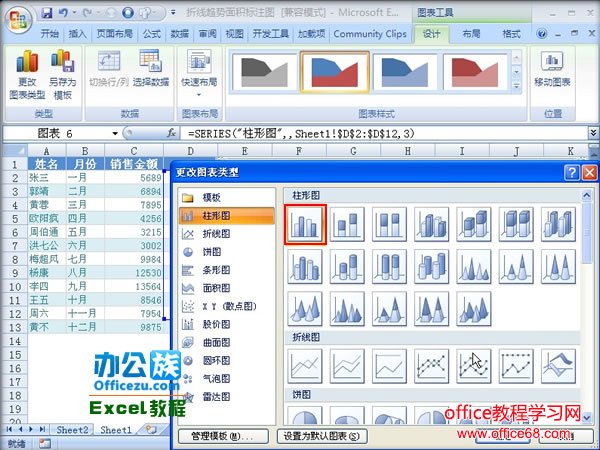This screenshot has height=450, width=600.
Task: Select 股价图 category in dialog list
Action: [x=227, y=324]
